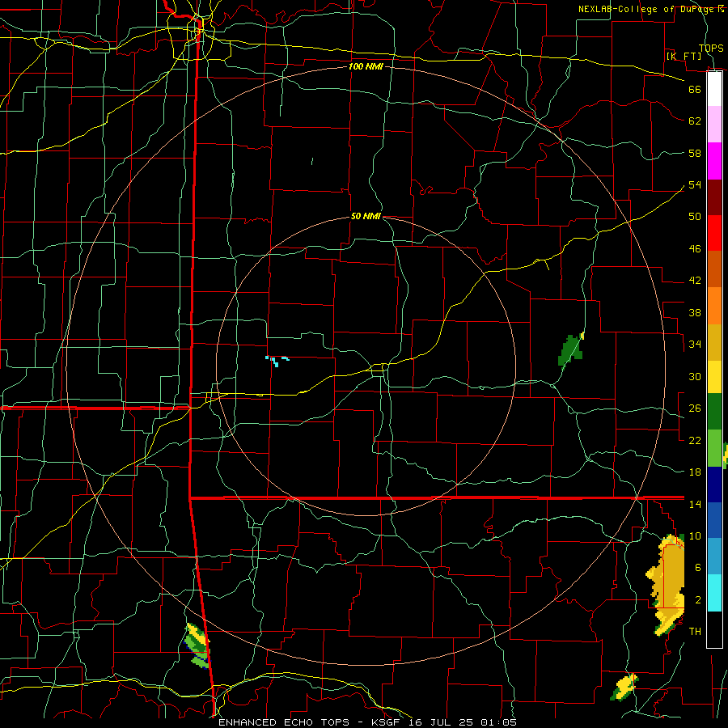The image size is (728, 728).
Task: Click the [K FT] units label
Action: (684, 56)
